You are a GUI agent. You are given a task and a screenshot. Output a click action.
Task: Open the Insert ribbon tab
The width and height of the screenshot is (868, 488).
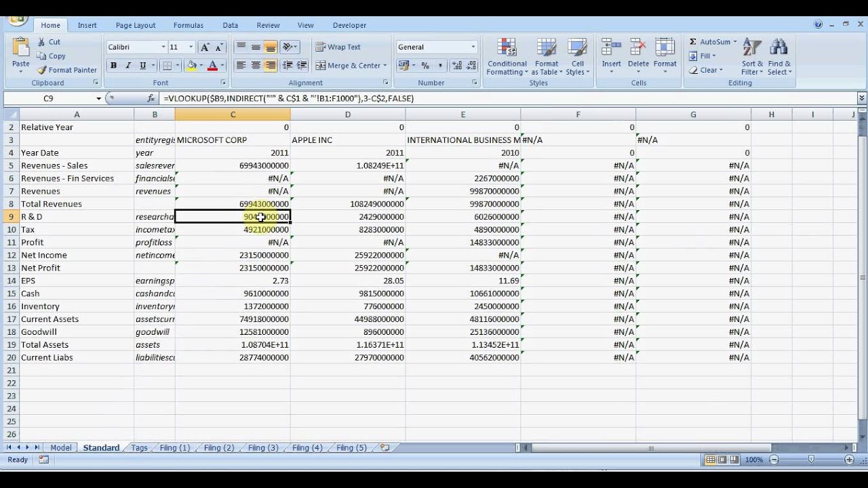tap(87, 25)
